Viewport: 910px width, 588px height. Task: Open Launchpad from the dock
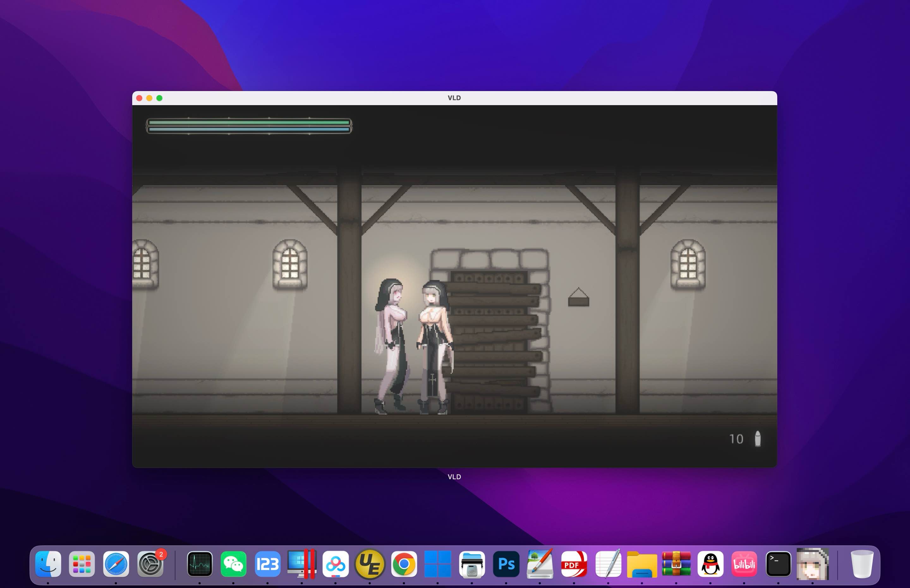[82, 564]
